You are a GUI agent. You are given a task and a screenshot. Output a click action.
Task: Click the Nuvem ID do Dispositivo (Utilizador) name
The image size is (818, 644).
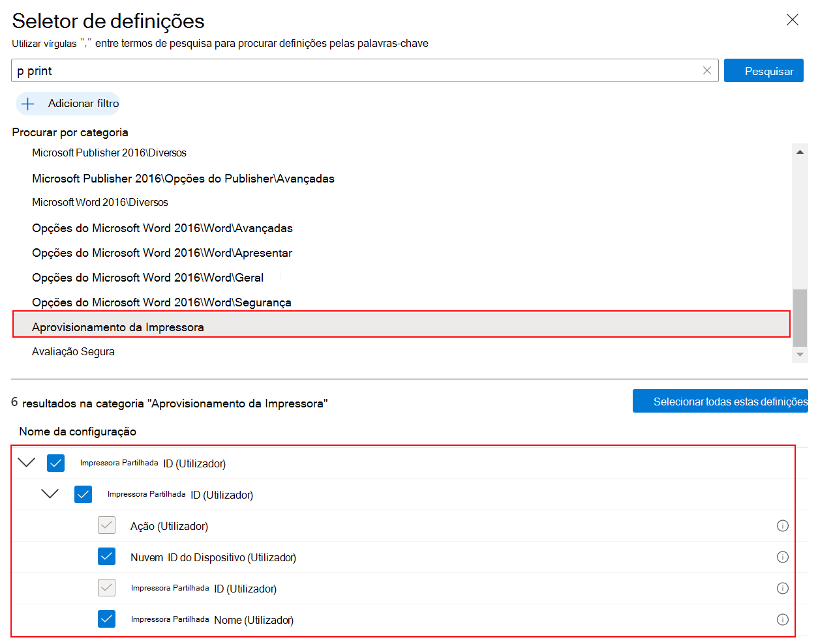[213, 557]
